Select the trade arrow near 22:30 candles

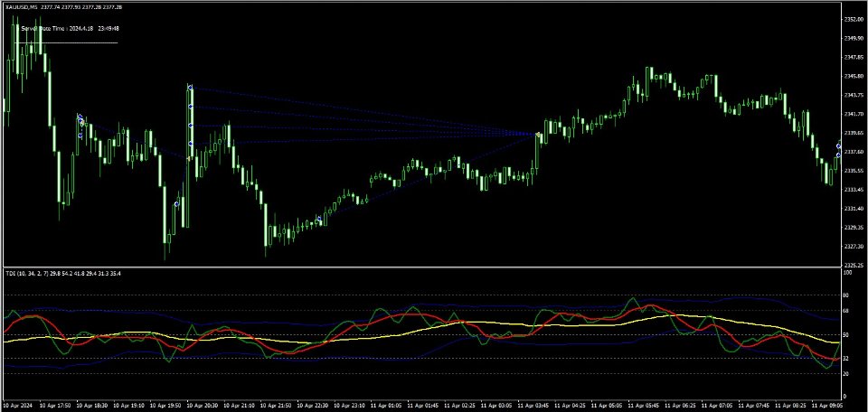pyautogui.click(x=318, y=220)
